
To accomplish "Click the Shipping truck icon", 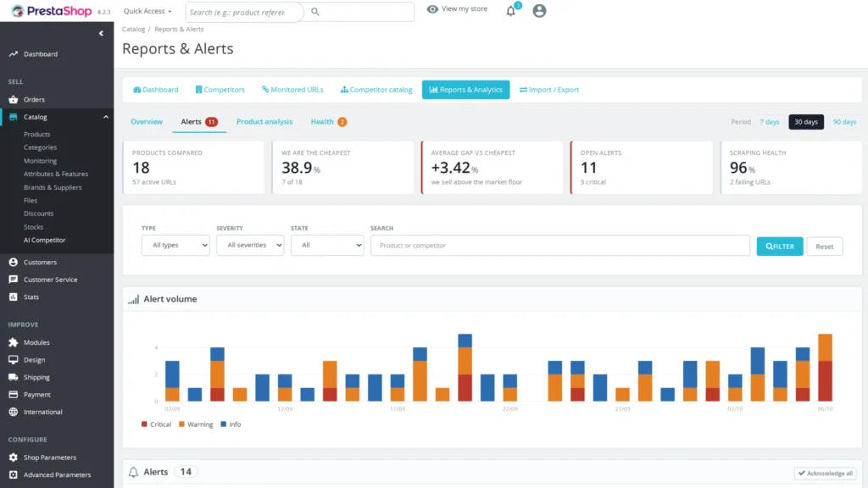I will tap(14, 377).
